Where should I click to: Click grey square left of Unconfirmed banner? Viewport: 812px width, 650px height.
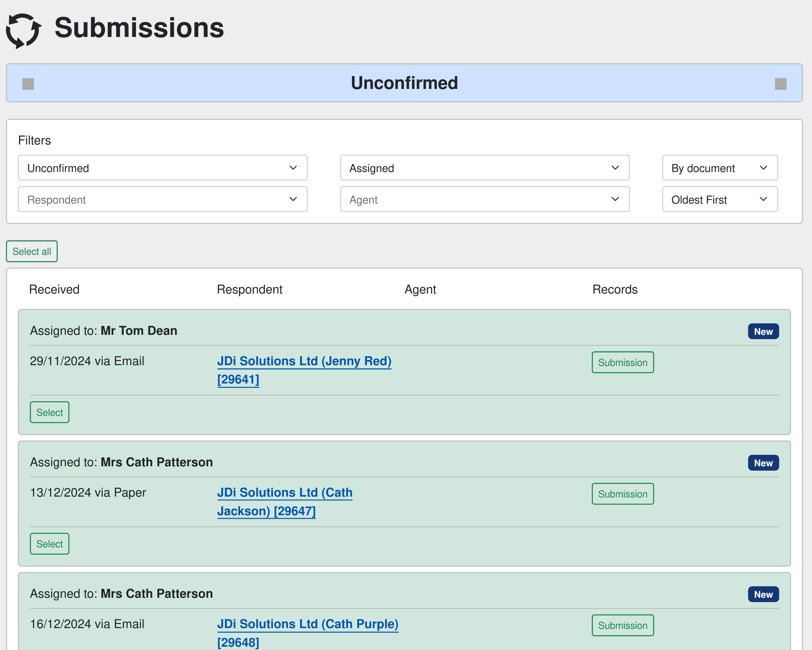pos(28,84)
